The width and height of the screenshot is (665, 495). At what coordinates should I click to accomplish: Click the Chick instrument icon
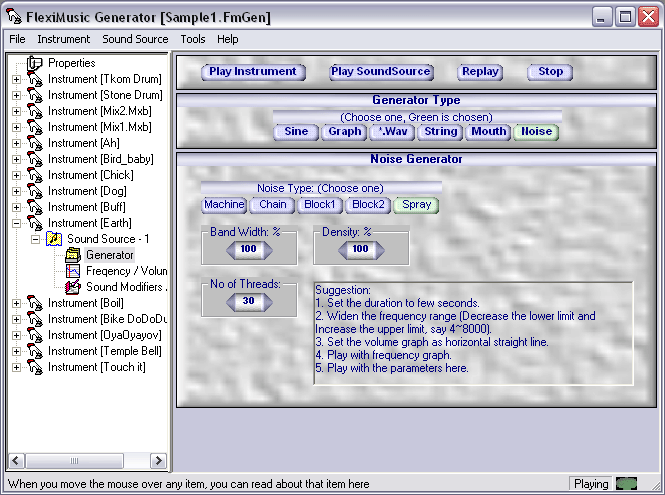pos(35,175)
